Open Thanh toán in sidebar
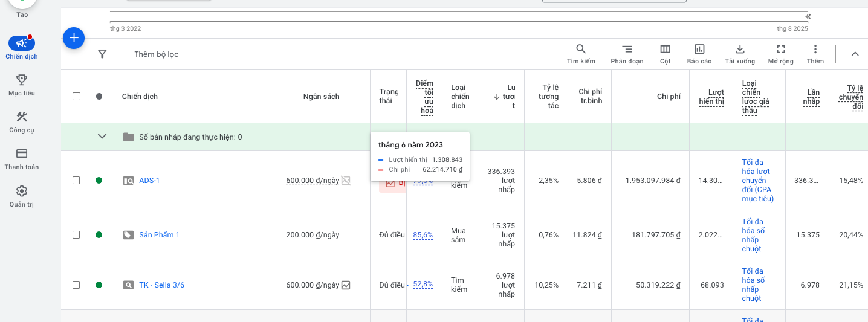The height and width of the screenshot is (322, 868). click(x=22, y=159)
